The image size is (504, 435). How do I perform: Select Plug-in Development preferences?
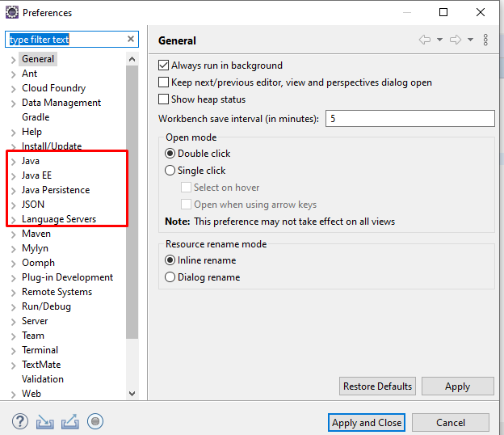pos(68,277)
